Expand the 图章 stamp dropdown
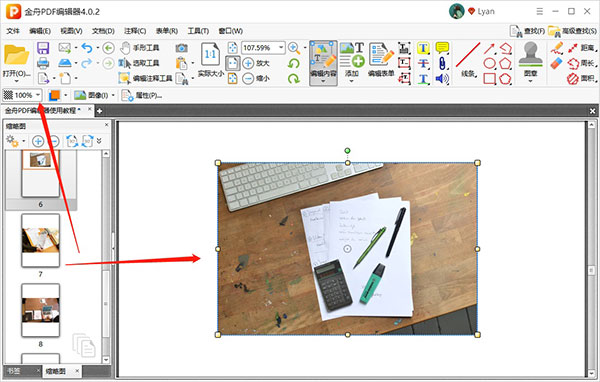The image size is (600, 382). [x=530, y=81]
